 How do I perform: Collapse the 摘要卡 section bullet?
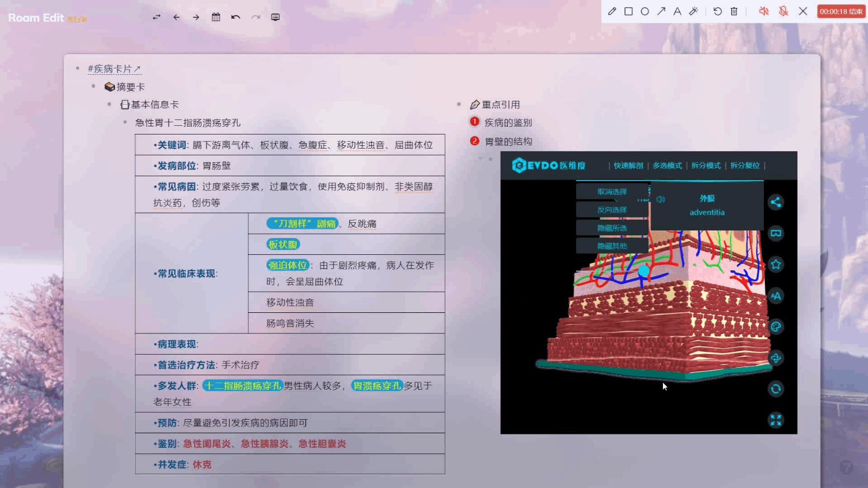tap(93, 87)
